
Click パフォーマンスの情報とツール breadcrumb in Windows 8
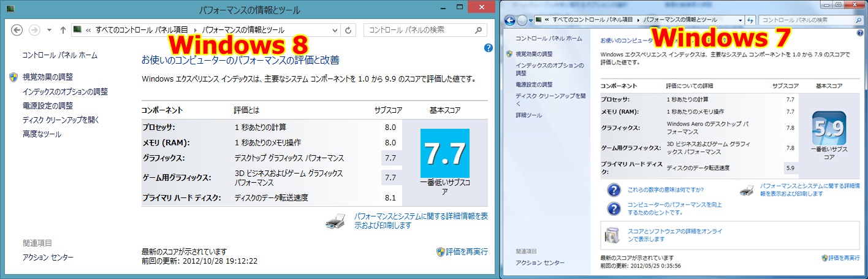click(243, 29)
